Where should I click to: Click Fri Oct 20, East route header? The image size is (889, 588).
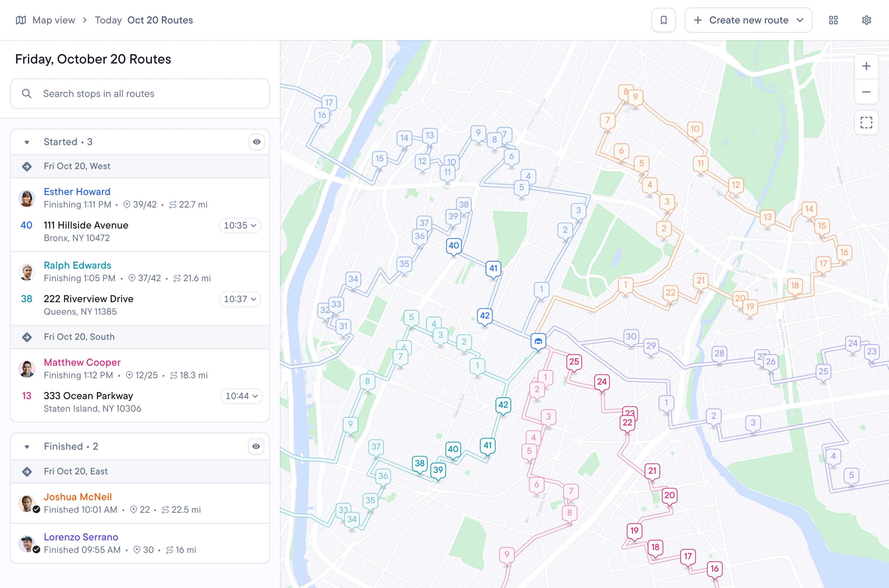(140, 472)
